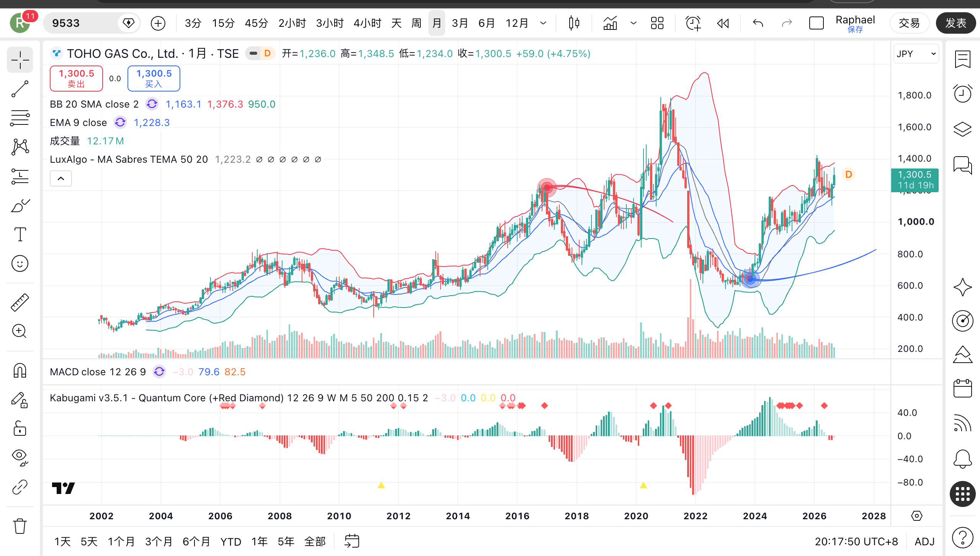Expand the more timeframes dropdown
The width and height of the screenshot is (980, 556).
(543, 23)
